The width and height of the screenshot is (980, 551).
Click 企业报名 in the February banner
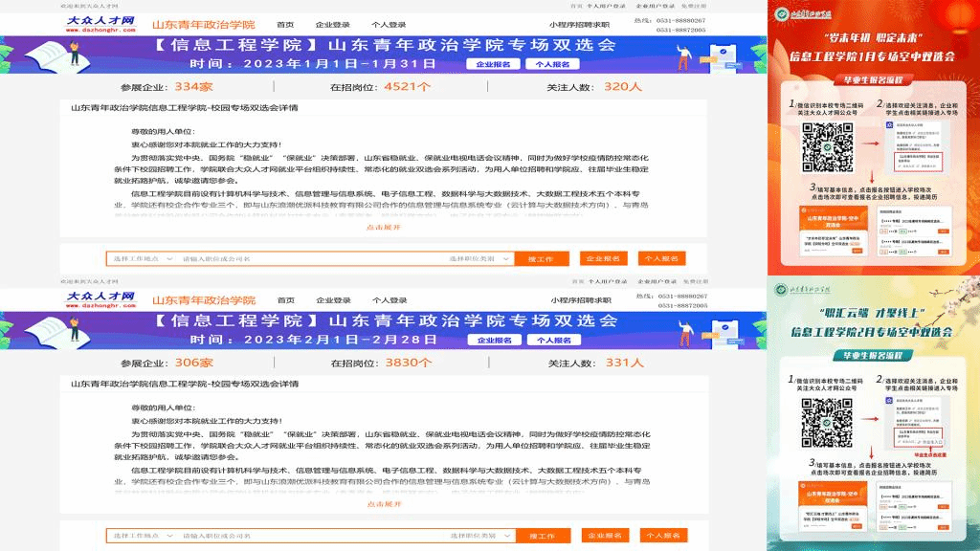tap(495, 341)
